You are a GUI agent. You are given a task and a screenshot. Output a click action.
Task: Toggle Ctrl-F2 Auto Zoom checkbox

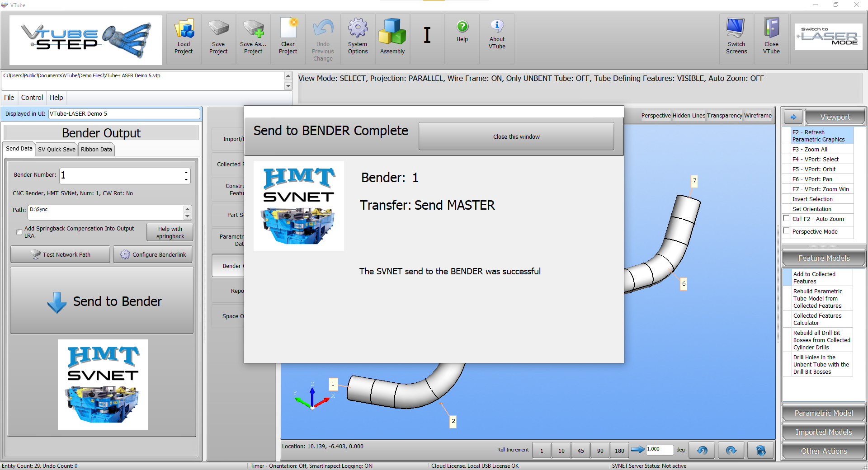tap(787, 218)
